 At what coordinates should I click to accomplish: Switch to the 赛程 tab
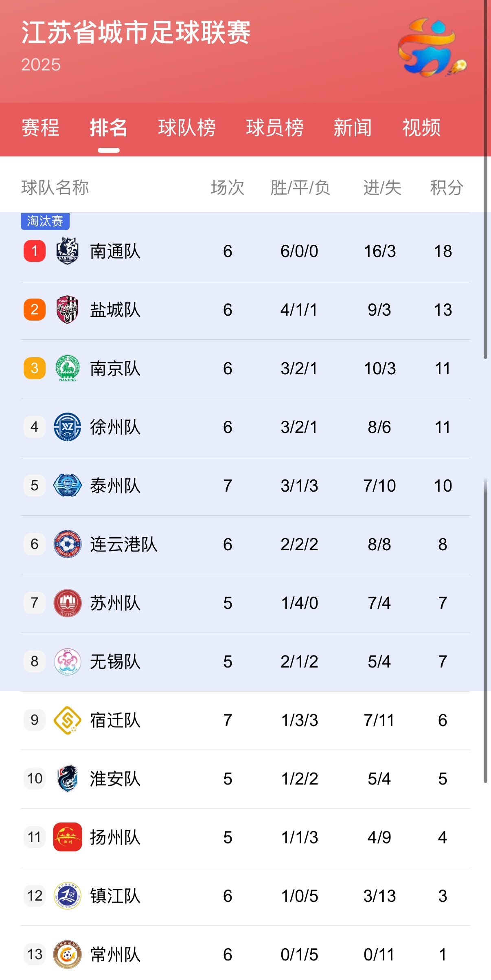40,128
